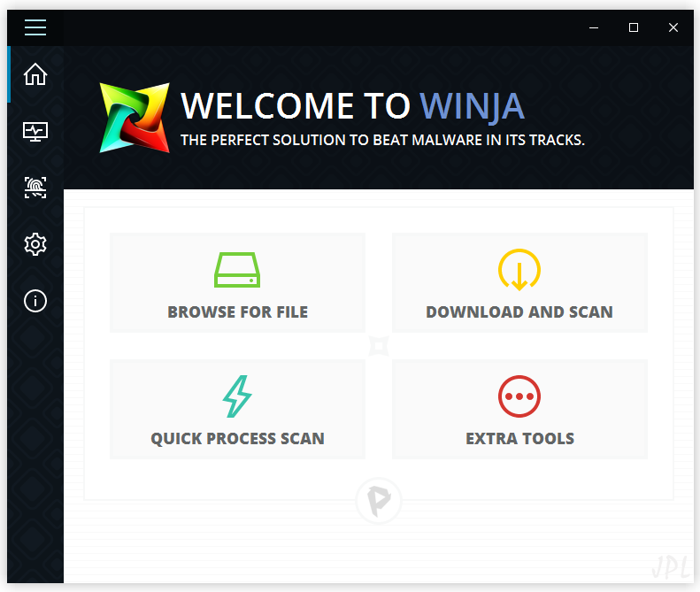The image size is (700, 592).
Task: Open the system monitor sidebar icon
Action: tap(35, 132)
